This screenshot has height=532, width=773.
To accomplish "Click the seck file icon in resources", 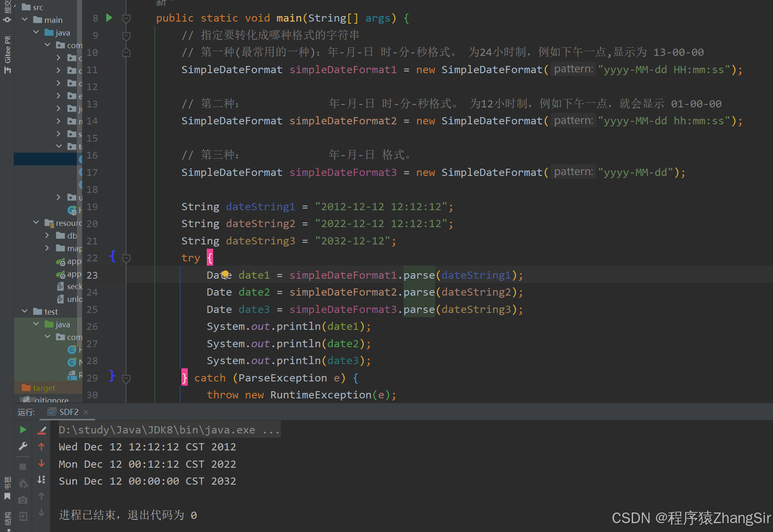I will (x=60, y=286).
